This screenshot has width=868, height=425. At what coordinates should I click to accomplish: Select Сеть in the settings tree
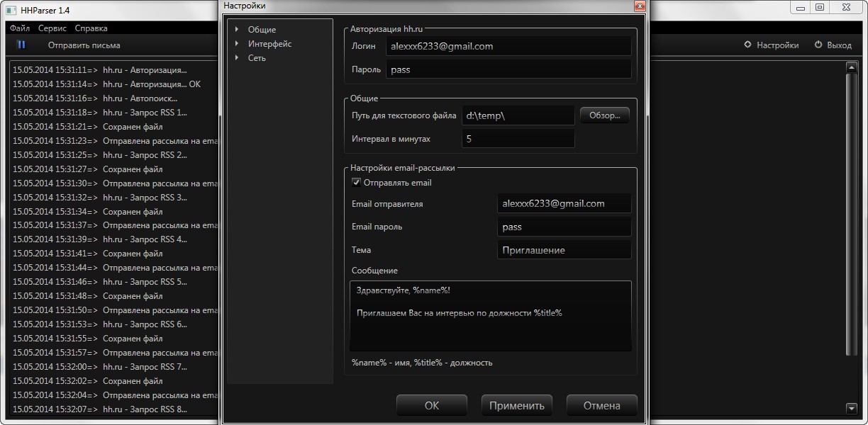(x=257, y=58)
